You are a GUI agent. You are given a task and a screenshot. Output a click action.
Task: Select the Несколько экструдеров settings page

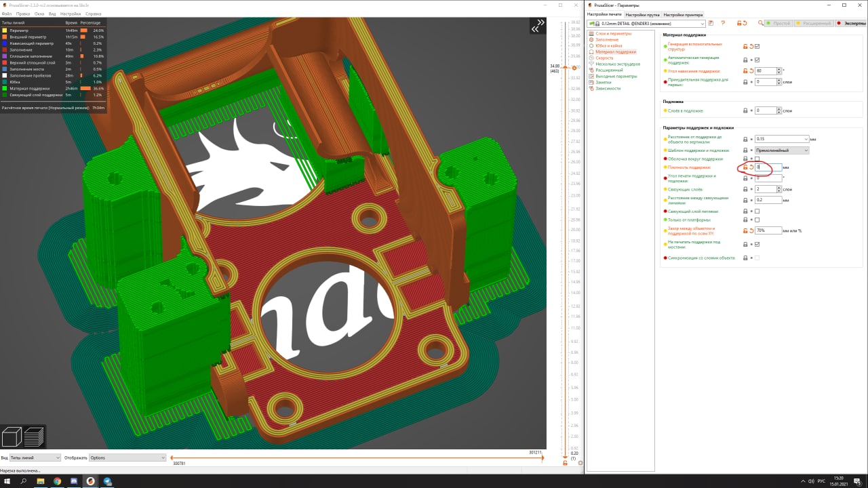click(x=618, y=64)
